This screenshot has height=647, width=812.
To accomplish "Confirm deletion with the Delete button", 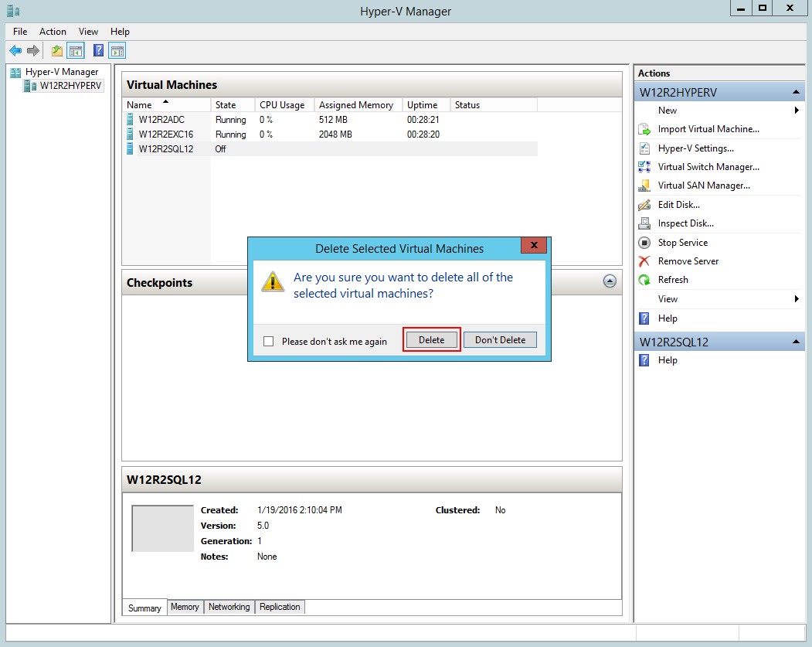I will [x=431, y=340].
